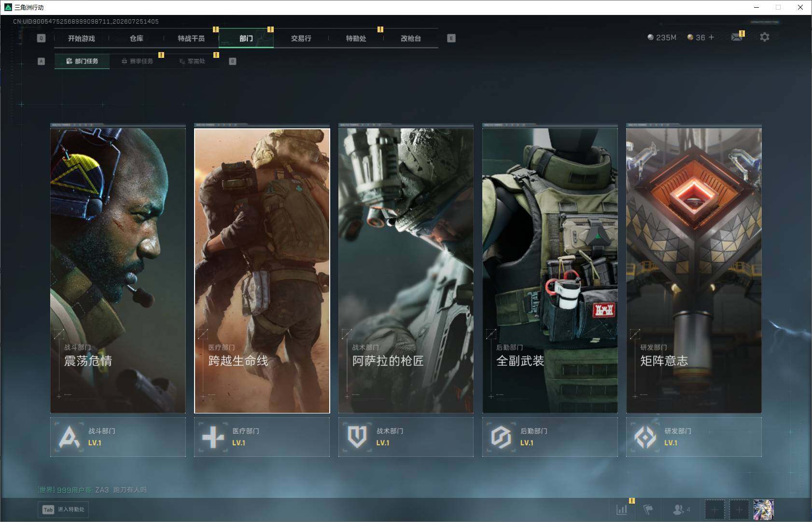
Task: Click the flag icon in the bottom bar
Action: pyautogui.click(x=648, y=509)
